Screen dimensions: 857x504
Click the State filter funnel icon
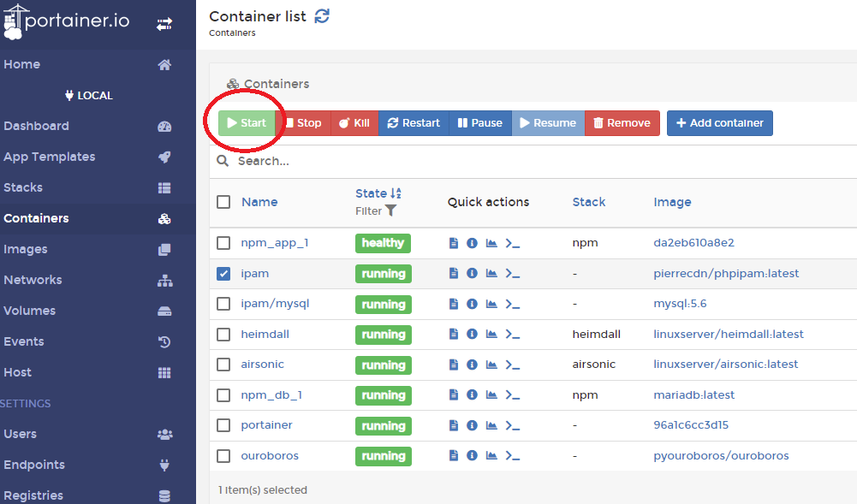pos(390,210)
